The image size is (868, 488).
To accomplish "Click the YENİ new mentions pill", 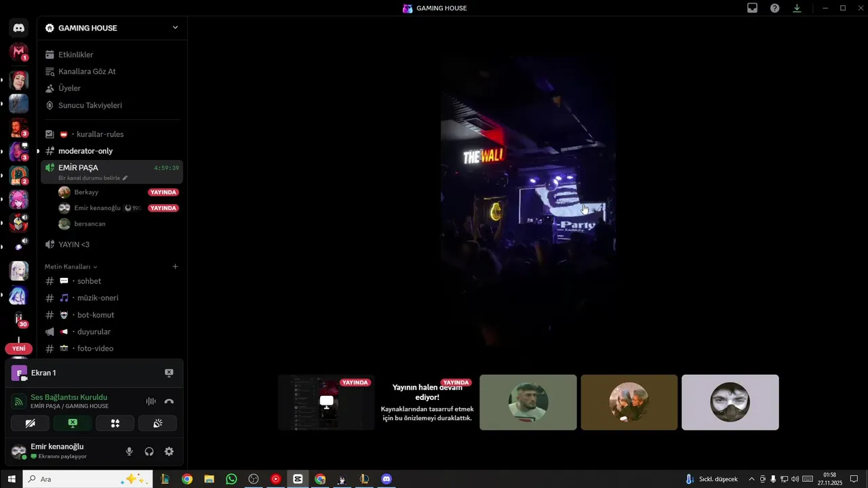I will (x=18, y=348).
